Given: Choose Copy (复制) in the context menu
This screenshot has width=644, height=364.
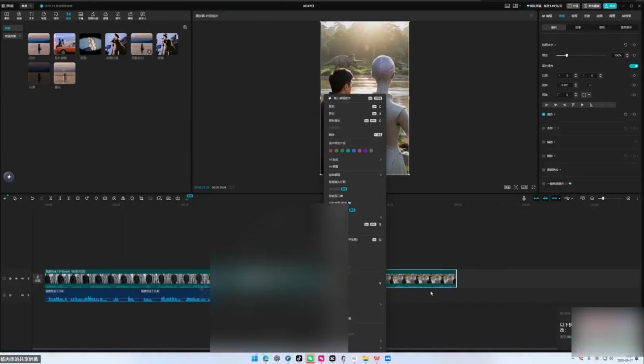Looking at the screenshot, I should click(355, 106).
